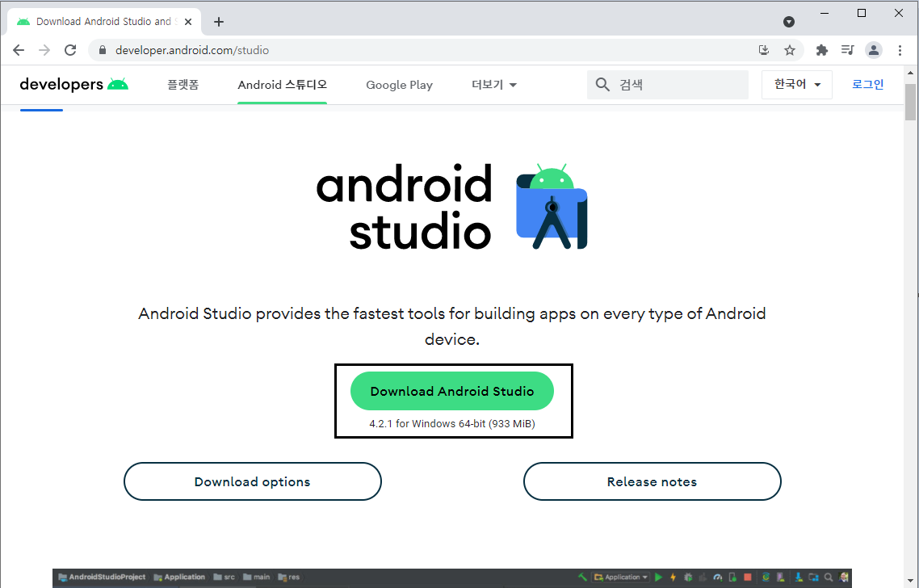
Task: Click the install page icon in address bar
Action: coord(764,50)
